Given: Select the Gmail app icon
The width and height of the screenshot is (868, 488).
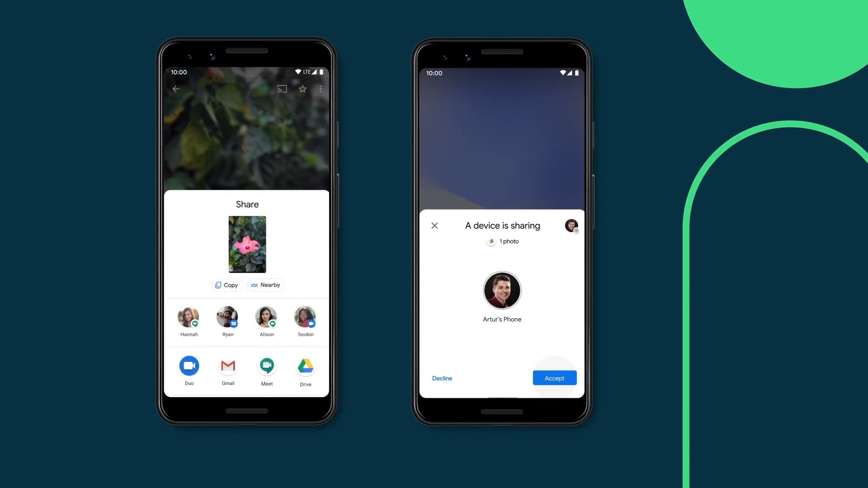Looking at the screenshot, I should click(x=228, y=365).
